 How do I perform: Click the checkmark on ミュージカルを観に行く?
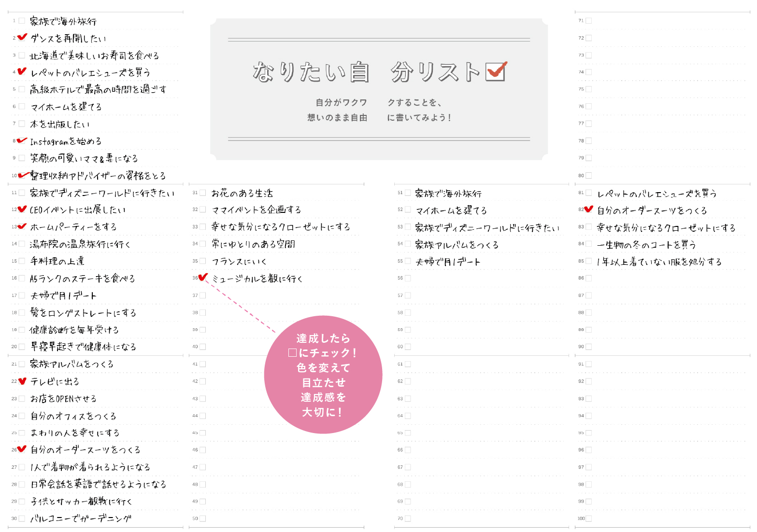203,278
